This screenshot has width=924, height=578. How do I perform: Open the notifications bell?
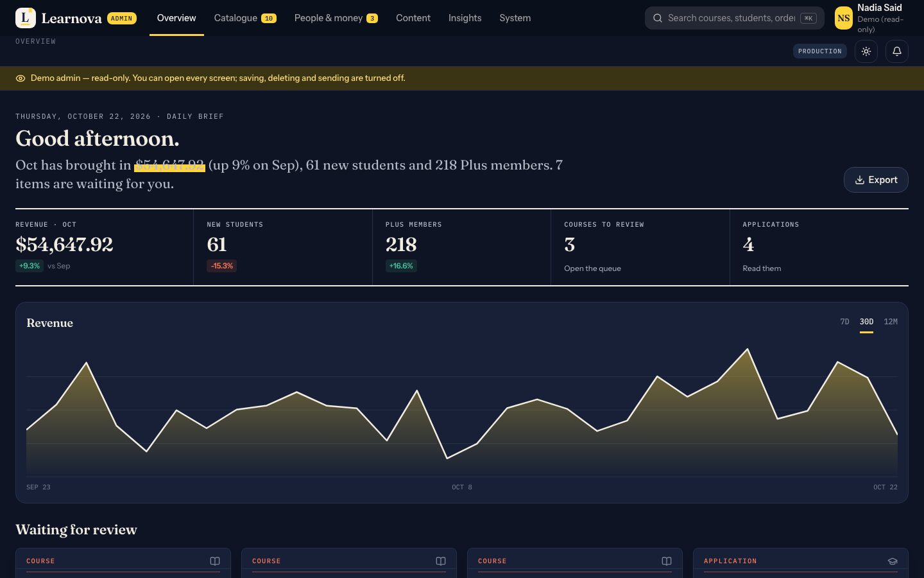897,51
